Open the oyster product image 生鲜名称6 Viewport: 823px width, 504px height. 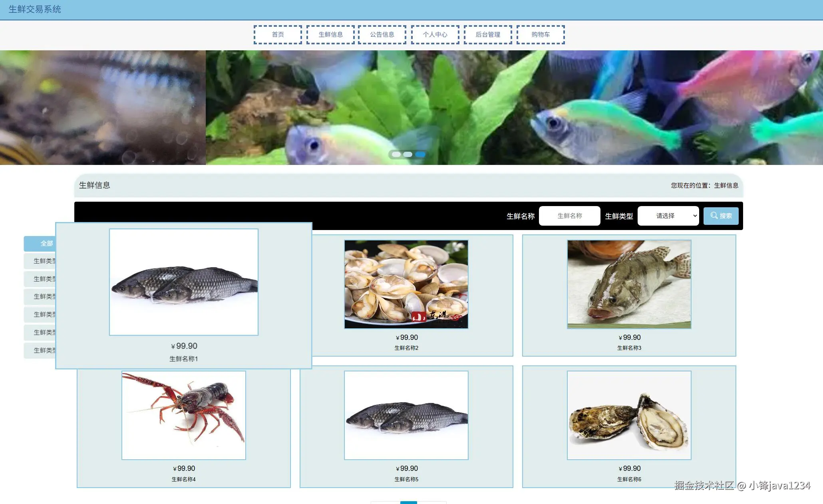click(x=629, y=415)
